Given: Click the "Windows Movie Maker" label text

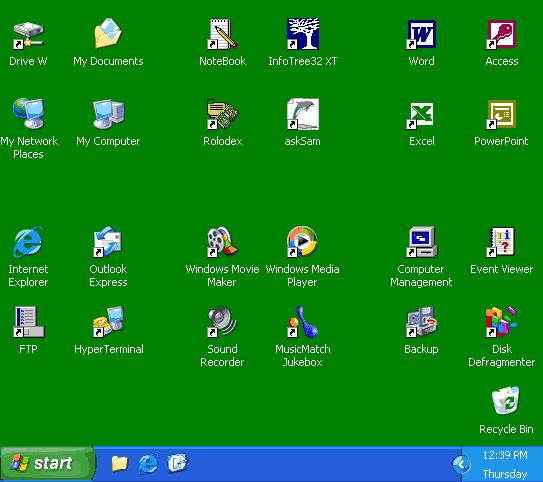Looking at the screenshot, I should click(222, 276).
